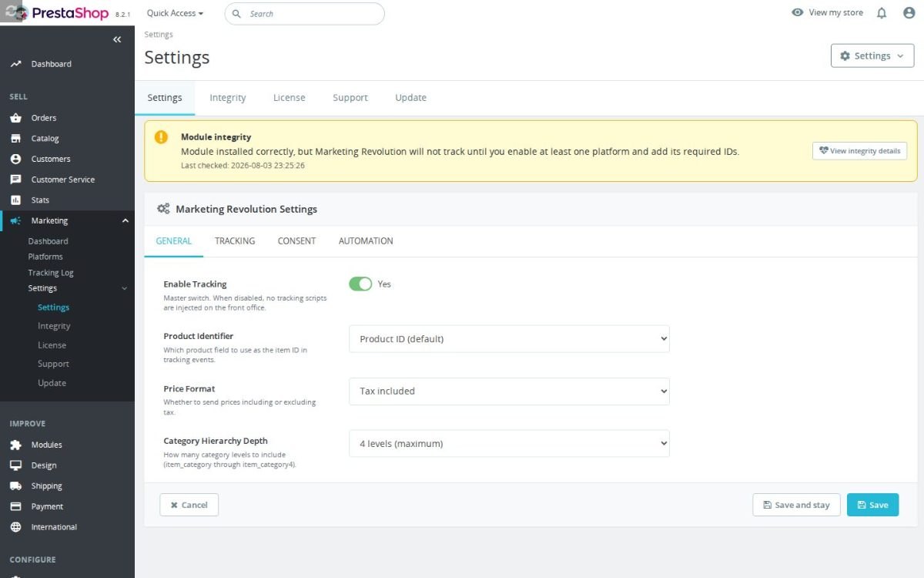Image resolution: width=924 pixels, height=578 pixels.
Task: Open Tracking Log in the sidebar
Action: click(51, 273)
